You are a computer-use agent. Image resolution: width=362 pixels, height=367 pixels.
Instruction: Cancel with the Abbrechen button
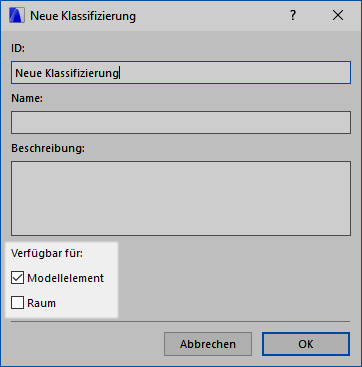[x=208, y=344]
